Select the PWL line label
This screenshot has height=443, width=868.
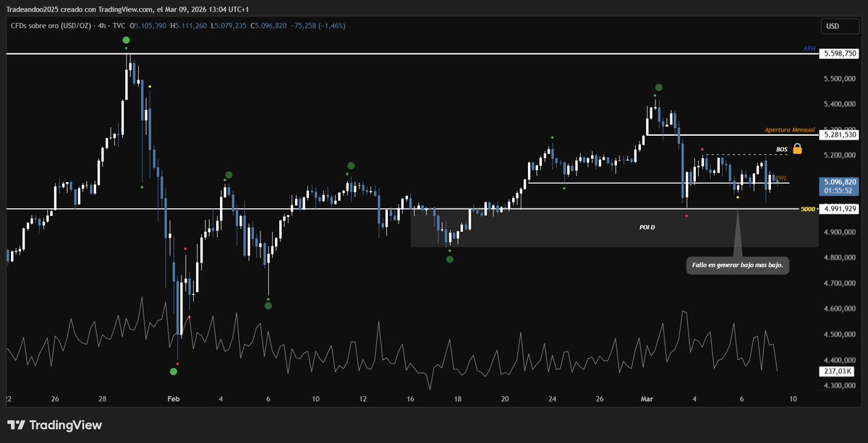(782, 178)
